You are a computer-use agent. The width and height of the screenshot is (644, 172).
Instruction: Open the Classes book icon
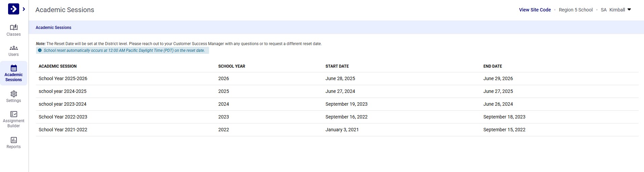13,27
